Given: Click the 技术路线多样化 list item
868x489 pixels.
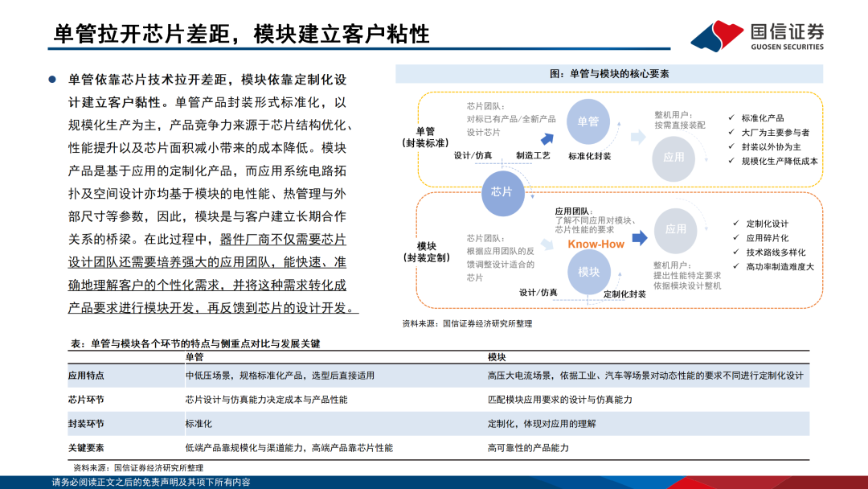Looking at the screenshot, I should 776,252.
